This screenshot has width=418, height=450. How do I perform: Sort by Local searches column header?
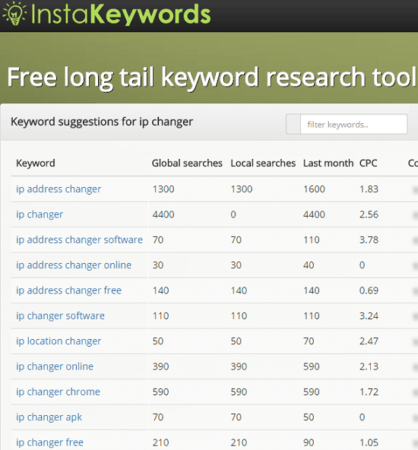click(x=263, y=163)
